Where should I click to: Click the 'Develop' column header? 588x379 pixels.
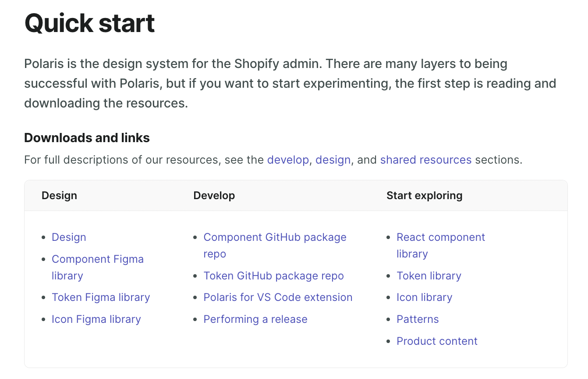(214, 196)
